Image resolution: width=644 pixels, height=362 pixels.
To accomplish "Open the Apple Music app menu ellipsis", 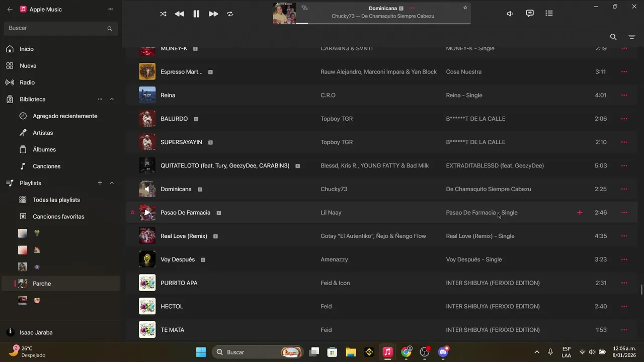I will [x=111, y=9].
